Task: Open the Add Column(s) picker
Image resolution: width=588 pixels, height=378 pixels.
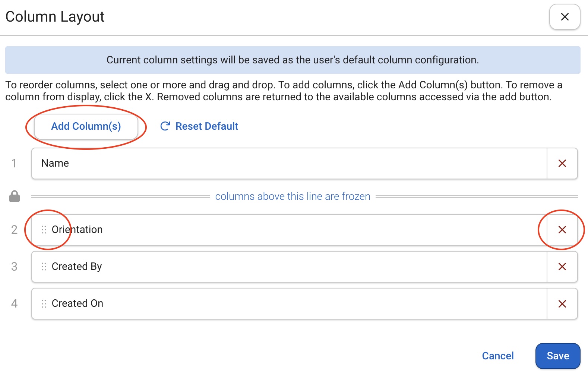Action: click(86, 126)
